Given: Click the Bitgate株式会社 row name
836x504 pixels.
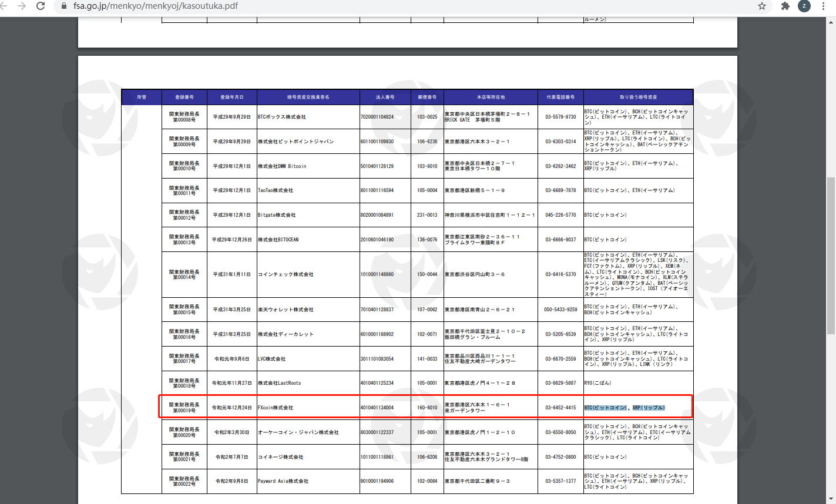Looking at the screenshot, I should [277, 215].
